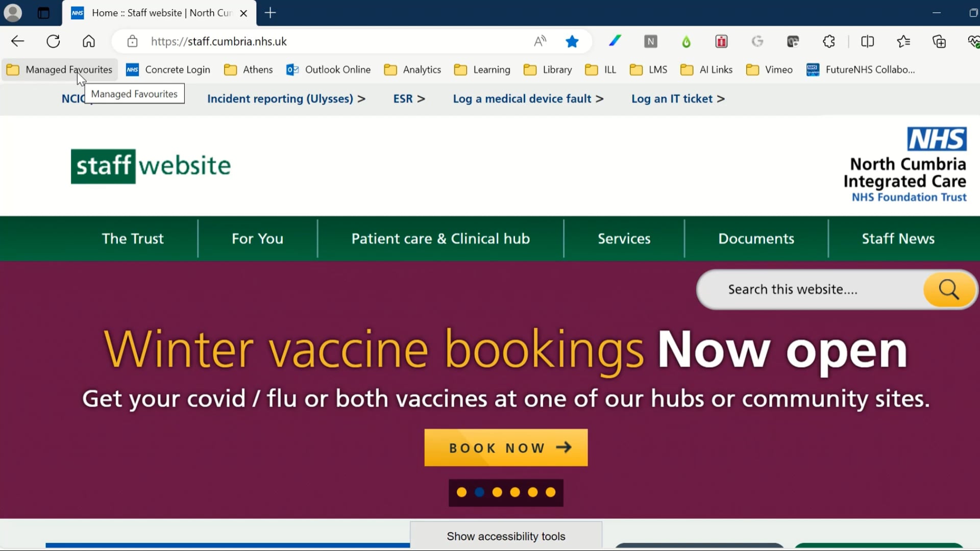Click the BOOK NOW button

506,448
